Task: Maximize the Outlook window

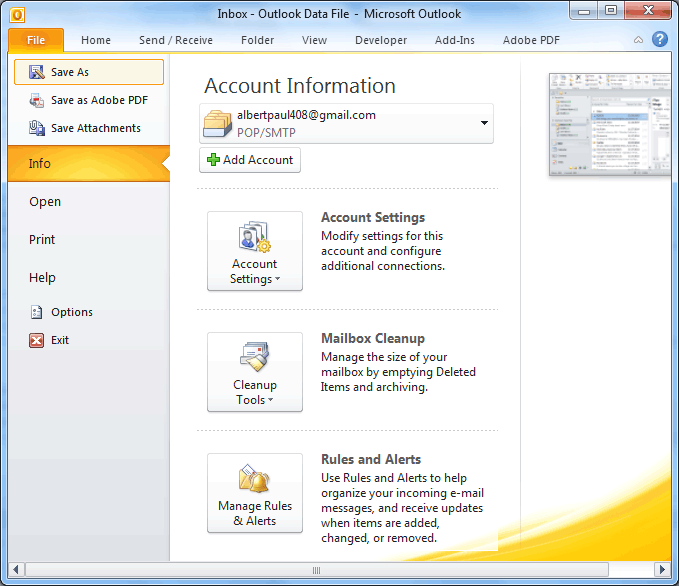Action: click(611, 10)
